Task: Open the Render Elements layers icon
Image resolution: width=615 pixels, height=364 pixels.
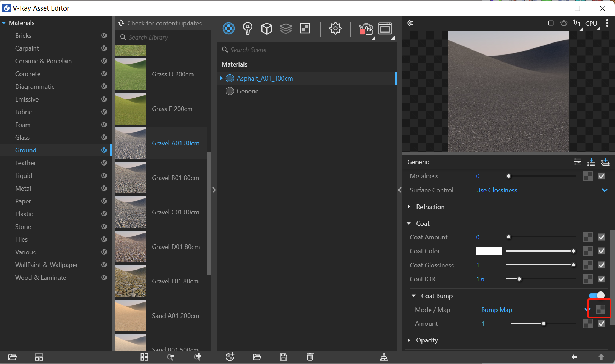Action: tap(286, 28)
